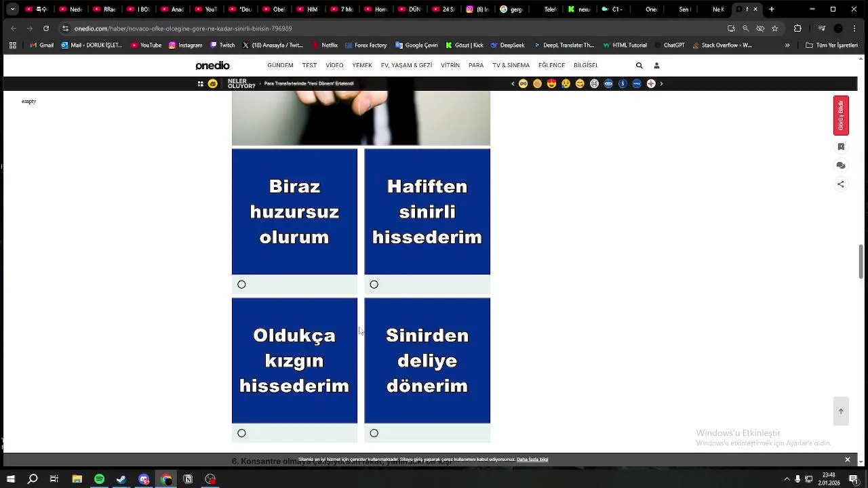Choose the 'Biraz huzursuz olurum' radio button
The width and height of the screenshot is (868, 488).
tap(241, 285)
